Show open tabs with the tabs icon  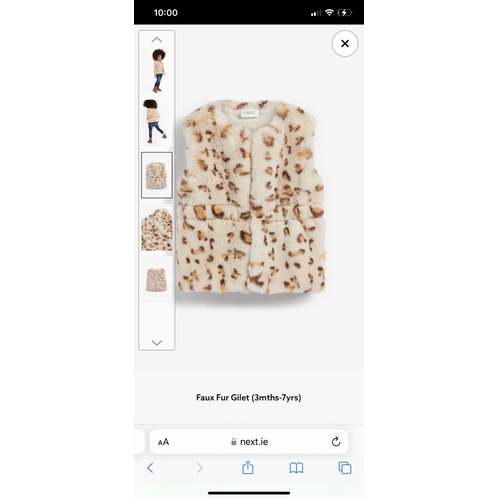[345, 468]
